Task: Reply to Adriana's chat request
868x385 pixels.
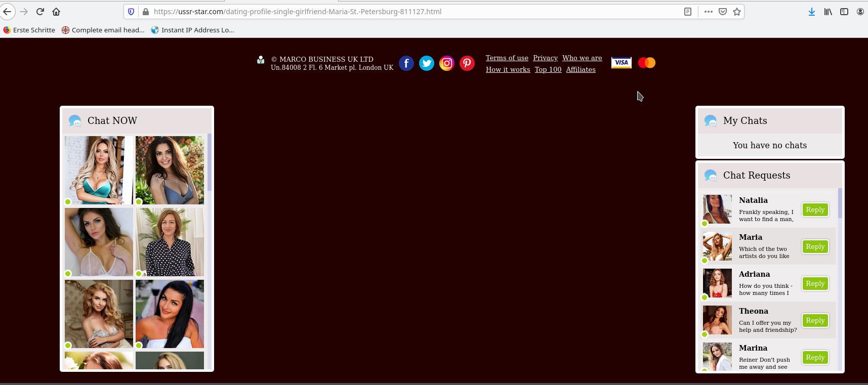Action: (815, 284)
